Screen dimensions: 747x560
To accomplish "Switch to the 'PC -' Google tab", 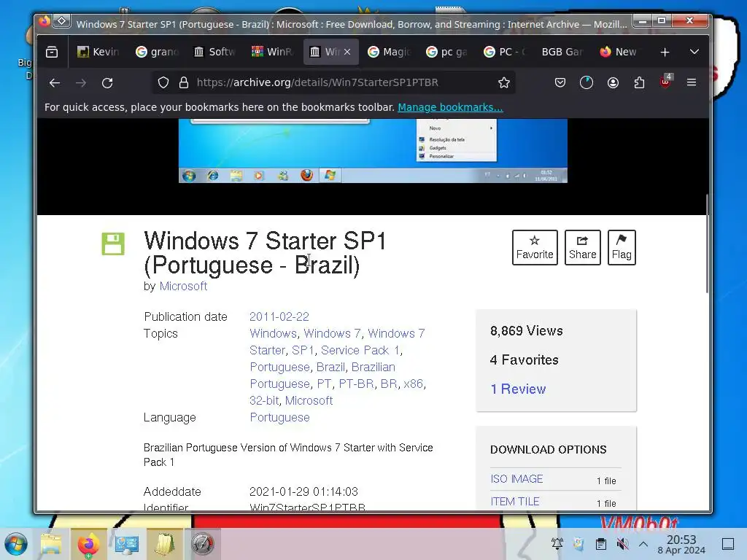I will [506, 52].
